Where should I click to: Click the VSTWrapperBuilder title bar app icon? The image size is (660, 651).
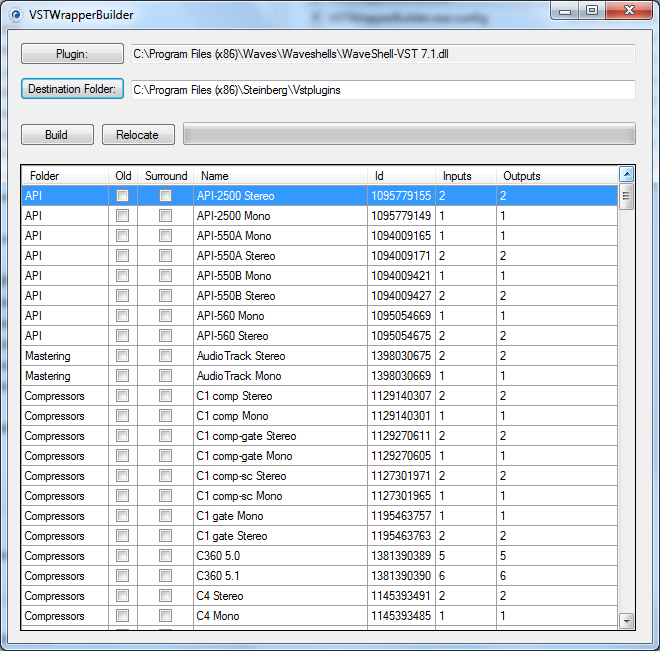16,15
